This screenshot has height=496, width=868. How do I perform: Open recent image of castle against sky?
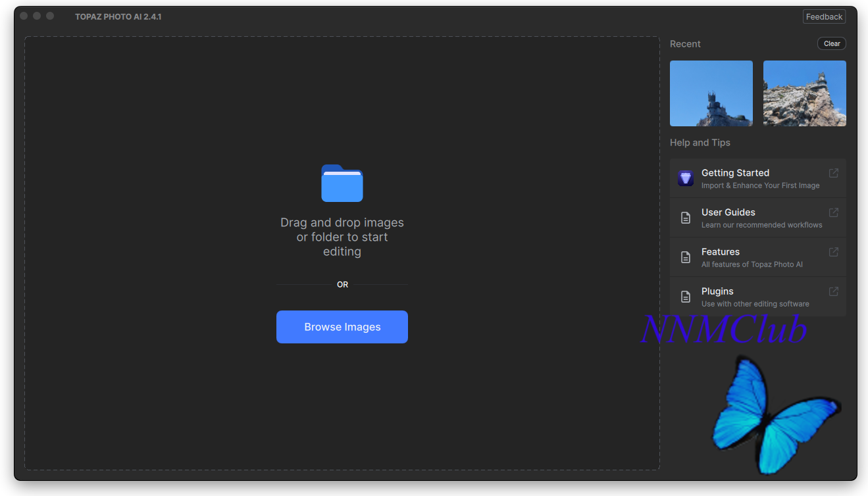pyautogui.click(x=711, y=93)
